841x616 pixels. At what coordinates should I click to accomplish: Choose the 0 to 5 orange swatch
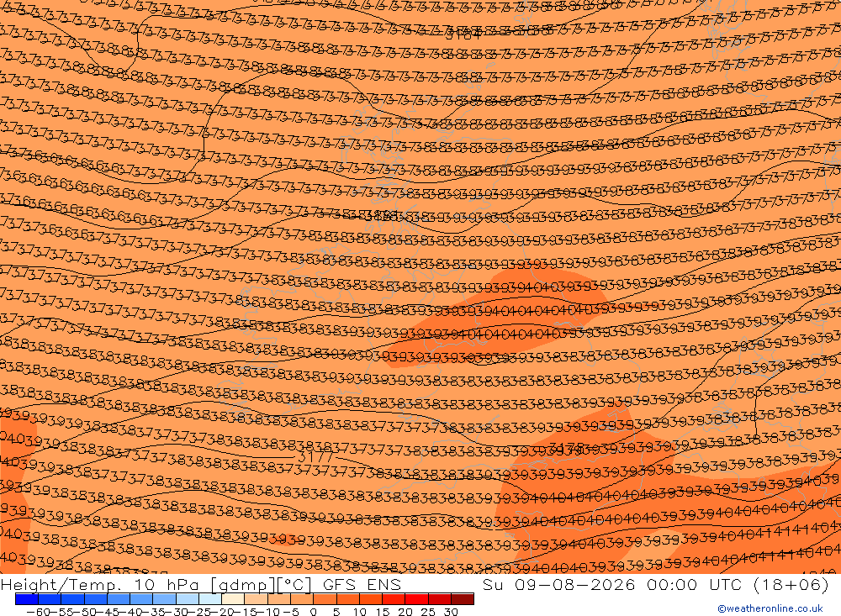(325, 599)
